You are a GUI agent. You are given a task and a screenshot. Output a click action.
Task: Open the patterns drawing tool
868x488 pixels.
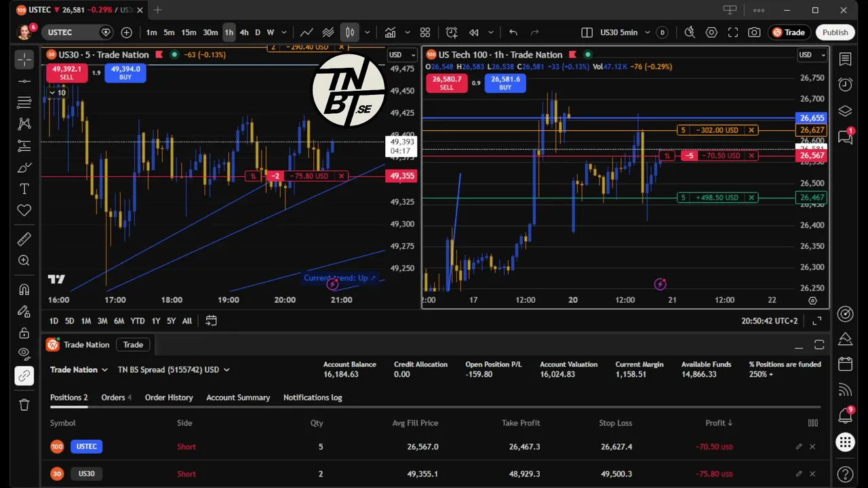pyautogui.click(x=24, y=124)
